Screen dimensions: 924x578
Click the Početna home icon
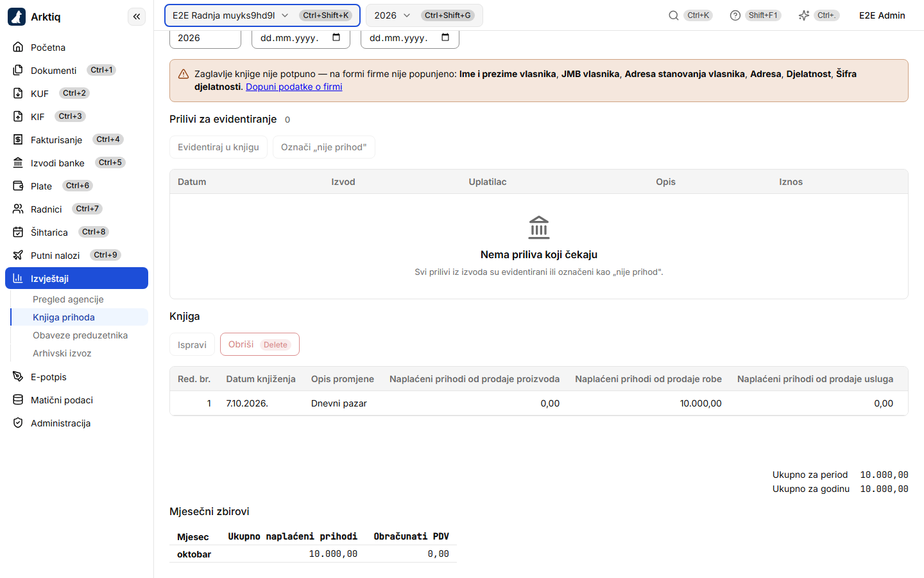pyautogui.click(x=18, y=47)
